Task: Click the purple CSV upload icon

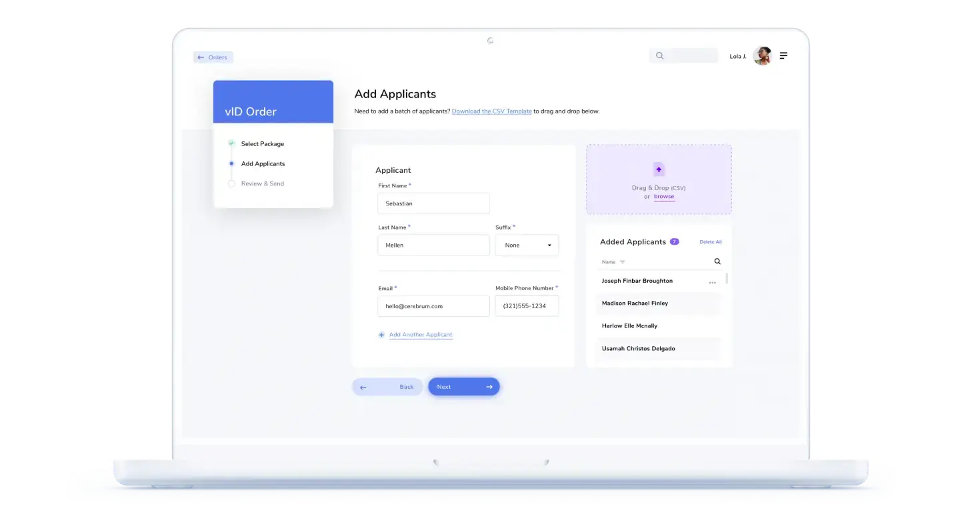Action: pos(659,169)
